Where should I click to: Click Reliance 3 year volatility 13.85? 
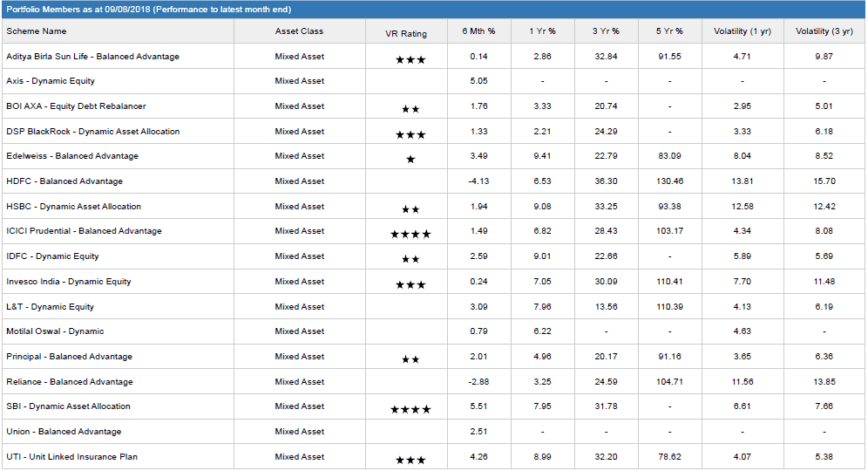[x=824, y=382]
